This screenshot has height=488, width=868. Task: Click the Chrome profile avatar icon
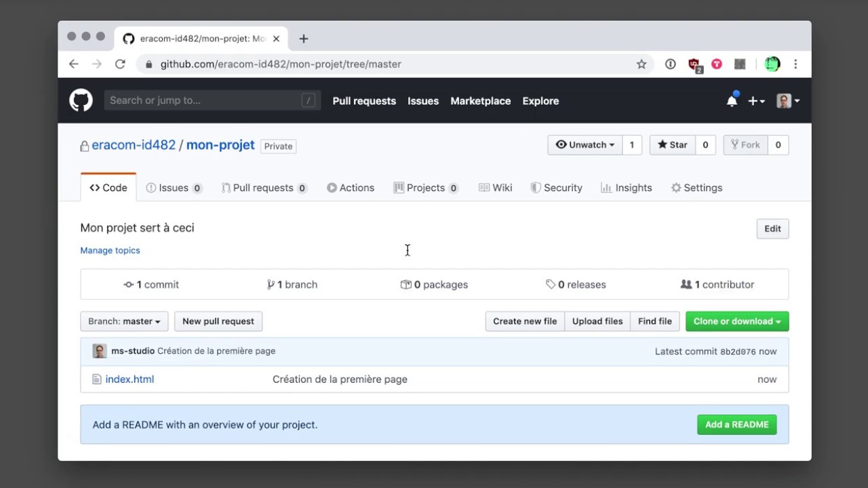tap(772, 64)
